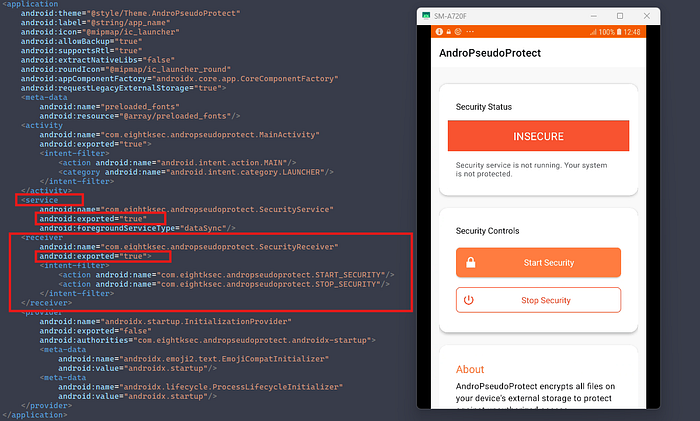Click the opening application tag line

click(30, 4)
